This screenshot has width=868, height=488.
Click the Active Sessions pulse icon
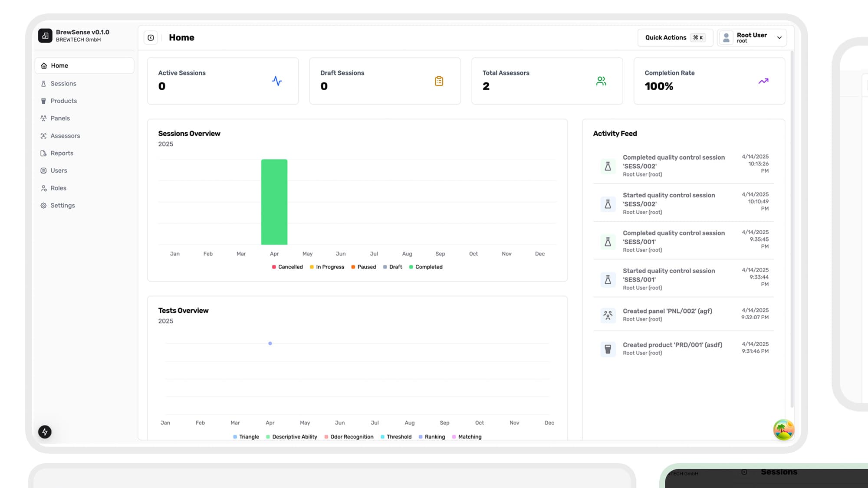point(277,81)
